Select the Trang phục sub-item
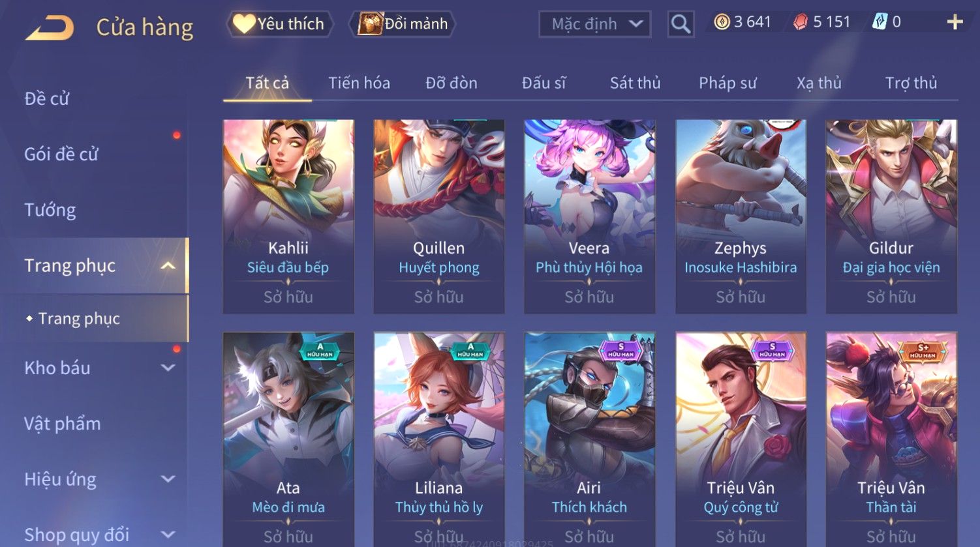980x547 pixels. 79,318
